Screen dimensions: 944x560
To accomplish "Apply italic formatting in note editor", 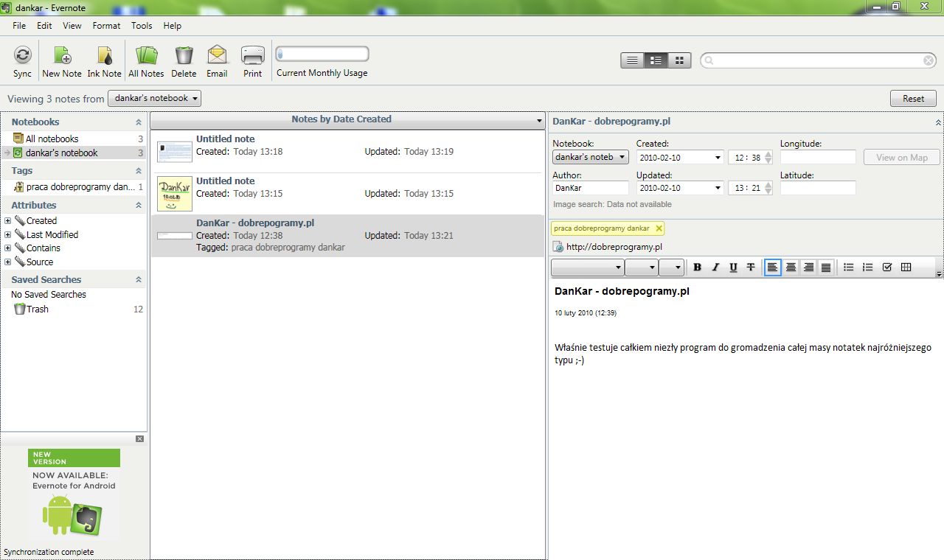I will [715, 267].
